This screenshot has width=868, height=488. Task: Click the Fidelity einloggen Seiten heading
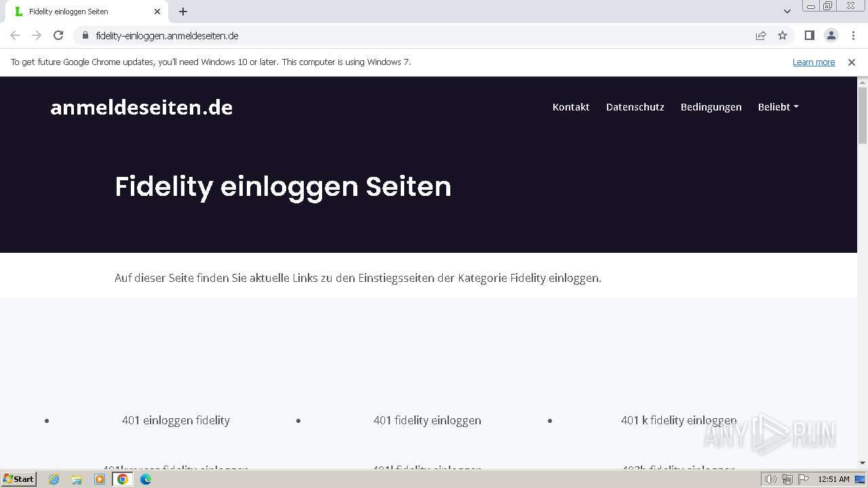(283, 186)
